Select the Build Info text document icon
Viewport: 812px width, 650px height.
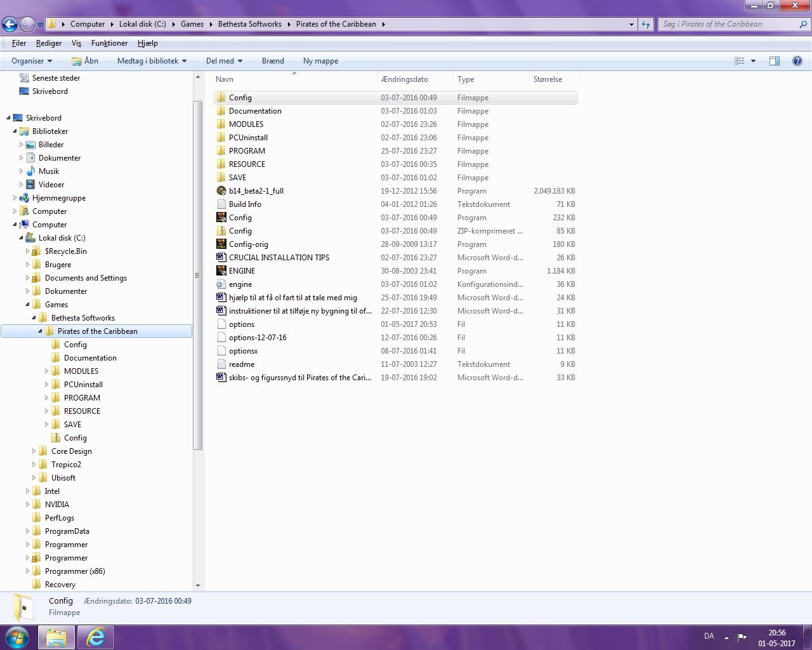pos(221,204)
